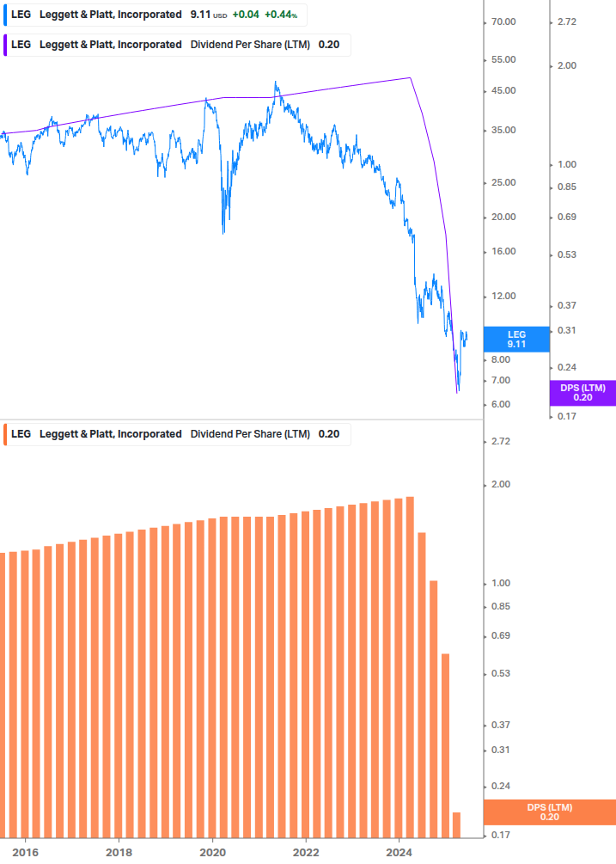Click the 25.00 price axis label
The height and width of the screenshot is (864, 616).
[x=503, y=183]
